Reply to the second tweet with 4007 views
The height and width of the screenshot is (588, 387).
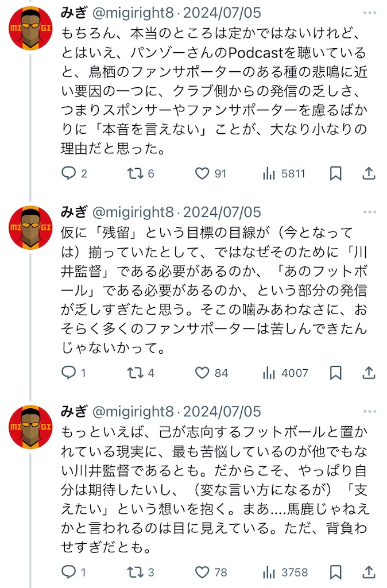tap(69, 373)
